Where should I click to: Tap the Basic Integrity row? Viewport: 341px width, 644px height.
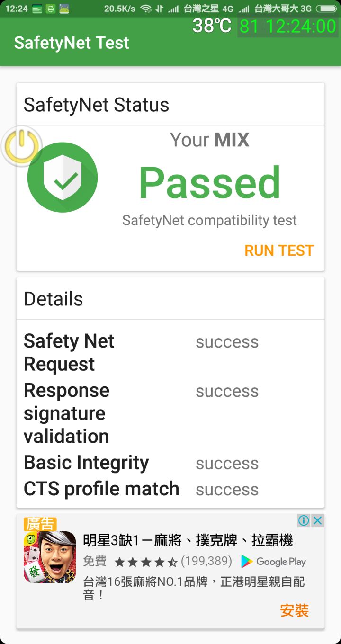pyautogui.click(x=170, y=463)
